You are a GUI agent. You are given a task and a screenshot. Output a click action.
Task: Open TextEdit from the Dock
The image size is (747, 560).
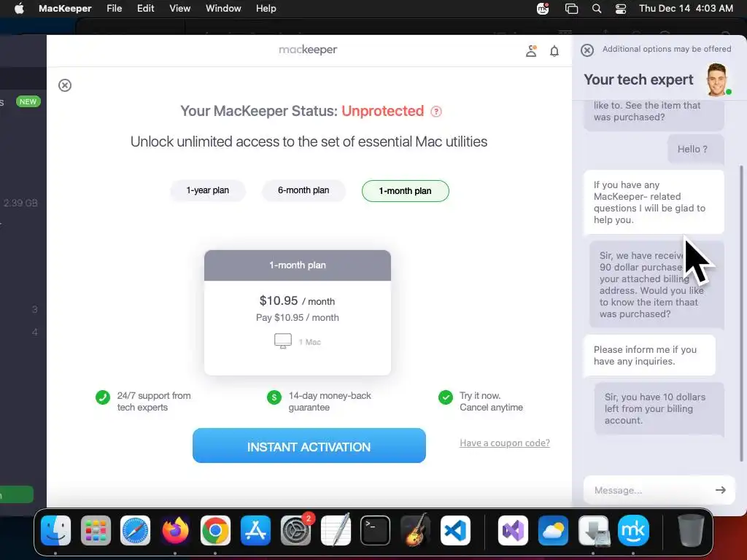pyautogui.click(x=336, y=530)
